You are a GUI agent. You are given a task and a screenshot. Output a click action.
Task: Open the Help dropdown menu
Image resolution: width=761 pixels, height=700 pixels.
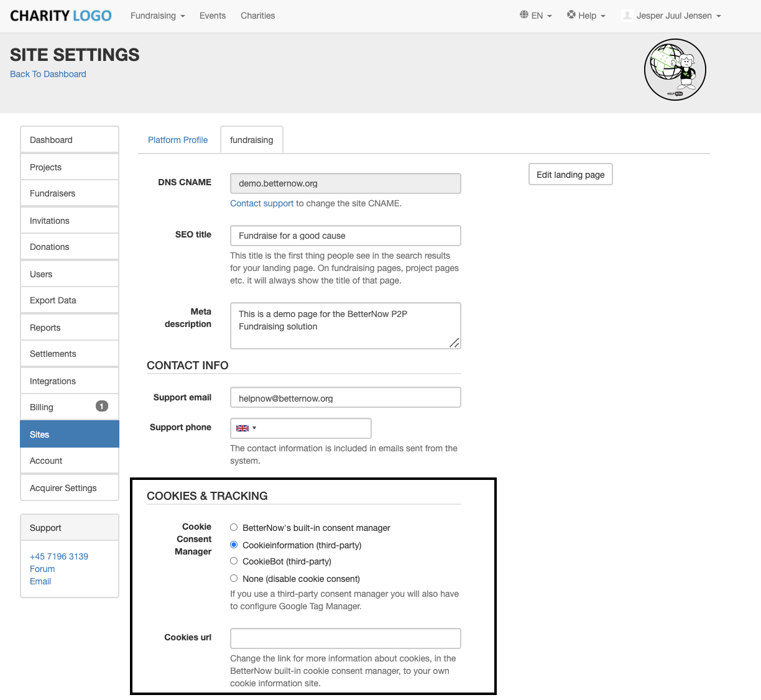click(586, 16)
